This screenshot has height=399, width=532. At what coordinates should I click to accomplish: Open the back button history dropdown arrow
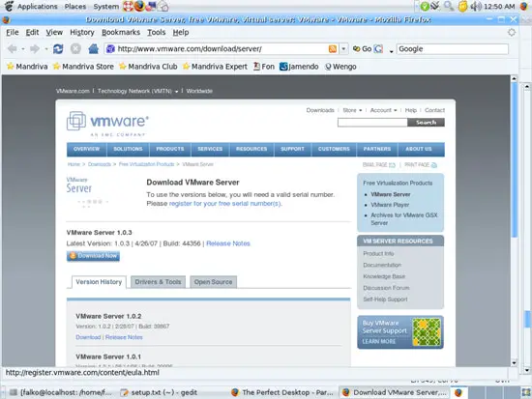(23, 49)
